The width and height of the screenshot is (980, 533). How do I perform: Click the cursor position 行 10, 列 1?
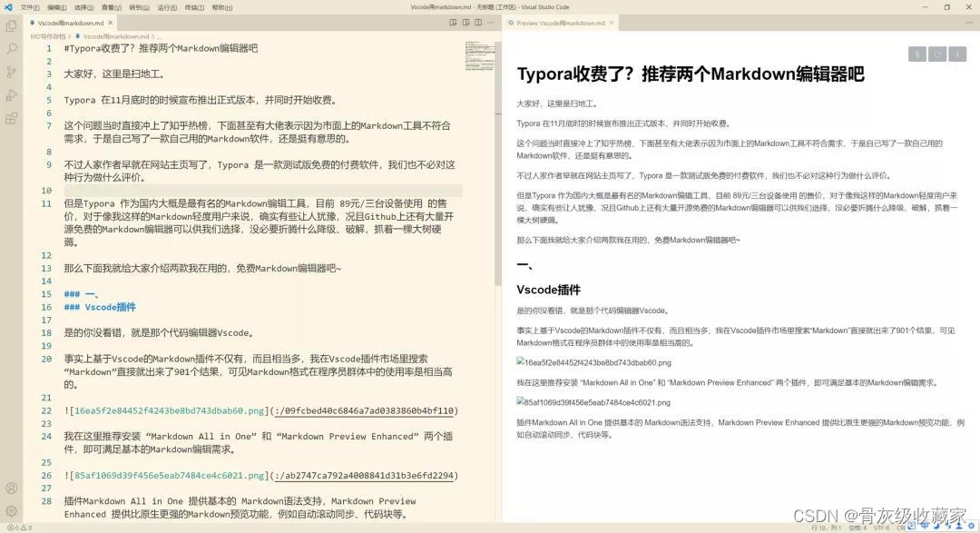point(827,528)
